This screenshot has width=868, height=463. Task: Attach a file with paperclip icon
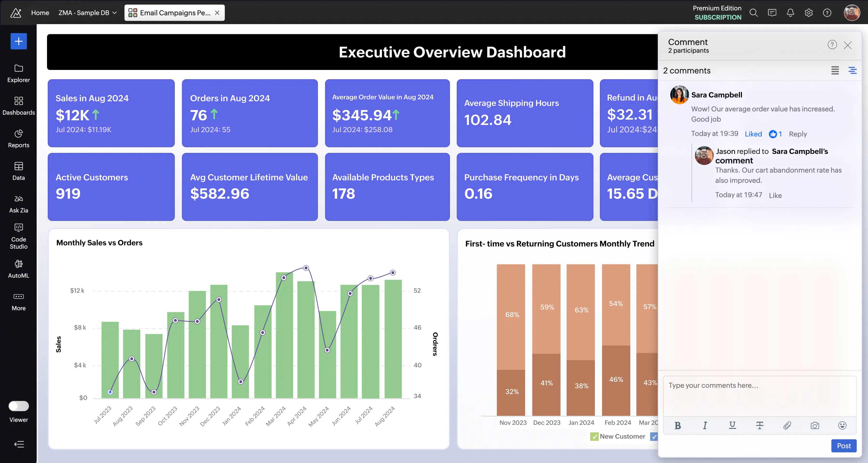[x=787, y=426]
